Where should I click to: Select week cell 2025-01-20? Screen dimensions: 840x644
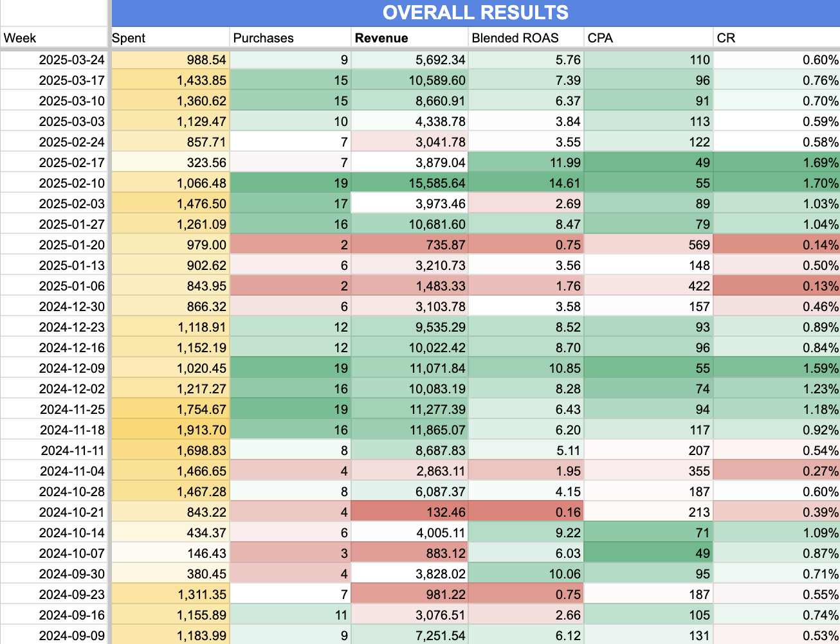click(53, 245)
